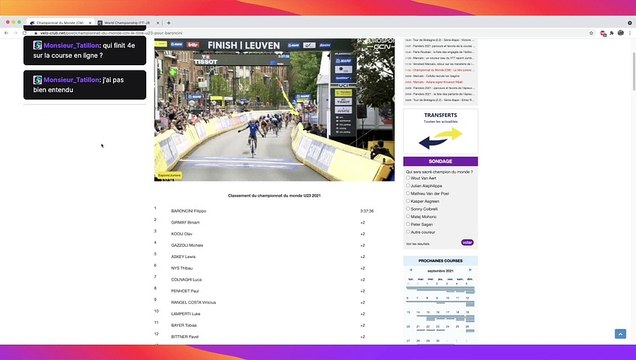The height and width of the screenshot is (360, 636).
Task: Click 'septembre 2021' calendar month label
Action: pos(440,270)
